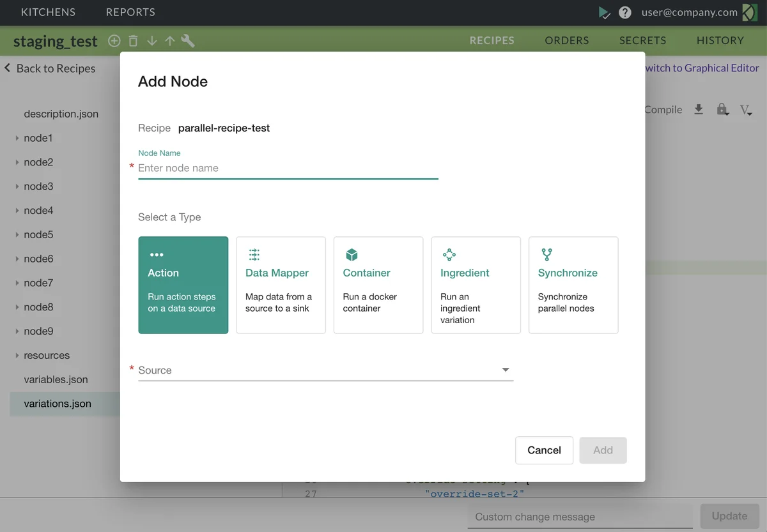This screenshot has height=532, width=767.
Task: Select the Action node type card
Action: (x=183, y=285)
